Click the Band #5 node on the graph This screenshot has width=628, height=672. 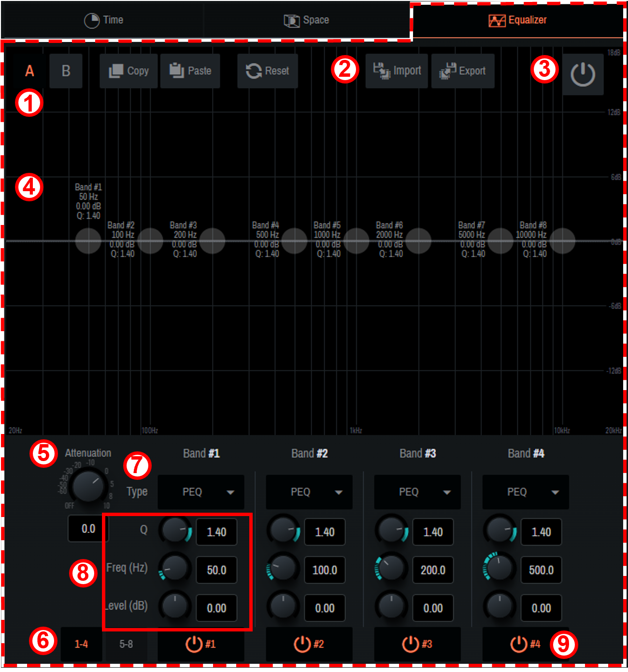357,241
